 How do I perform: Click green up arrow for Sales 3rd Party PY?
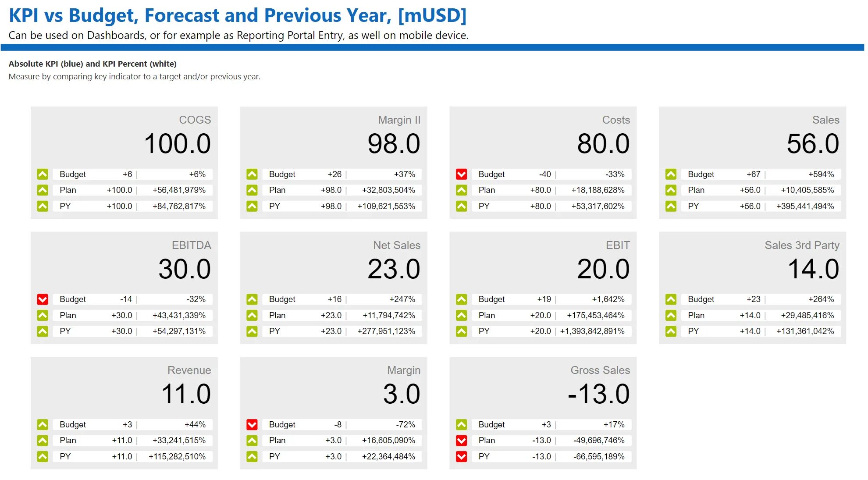(671, 331)
